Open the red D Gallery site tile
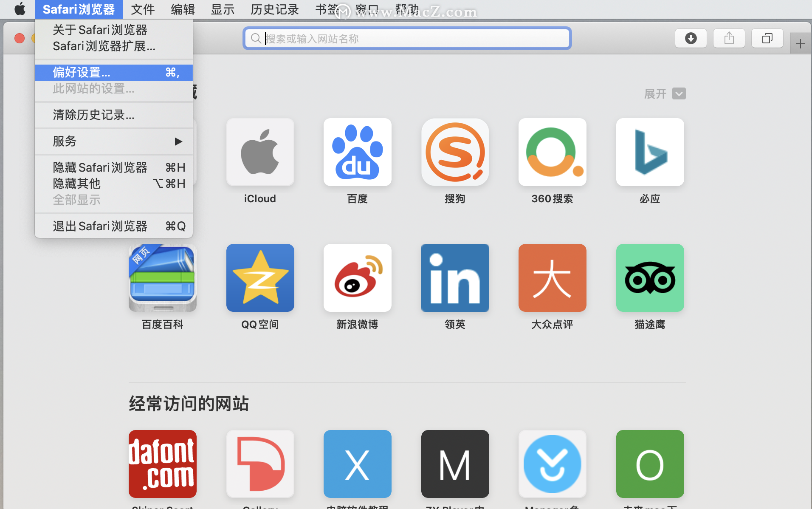Screen dimensions: 812x509 pyautogui.click(x=260, y=464)
